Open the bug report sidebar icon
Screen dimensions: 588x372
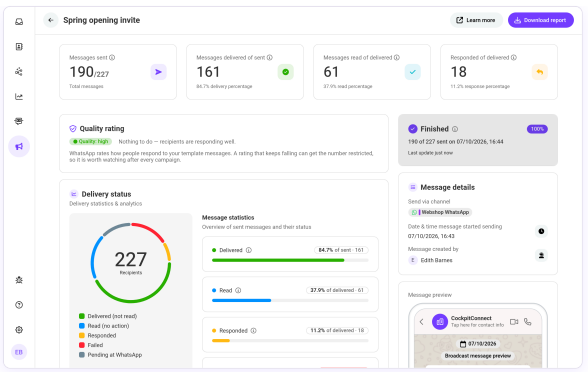point(19,280)
